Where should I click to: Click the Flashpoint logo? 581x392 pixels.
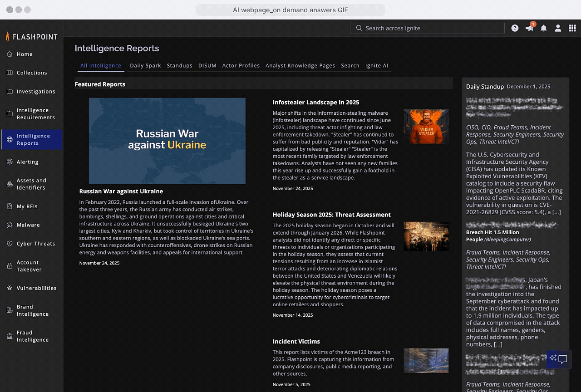pos(32,37)
